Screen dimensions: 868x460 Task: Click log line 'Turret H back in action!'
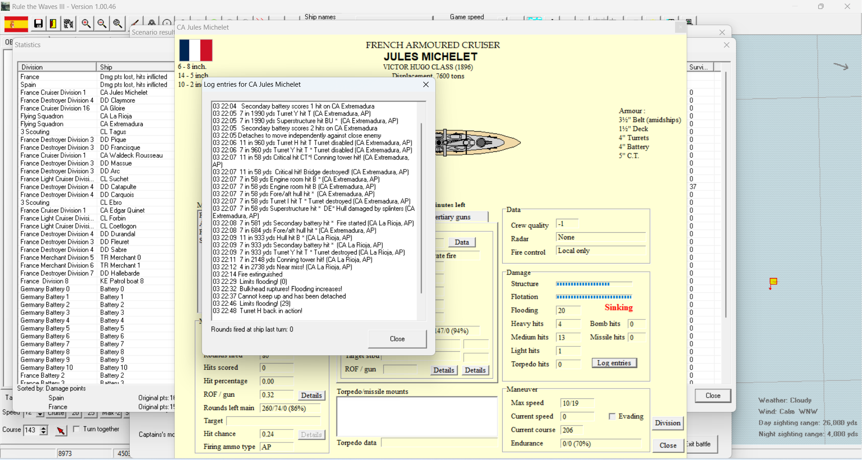click(x=258, y=311)
